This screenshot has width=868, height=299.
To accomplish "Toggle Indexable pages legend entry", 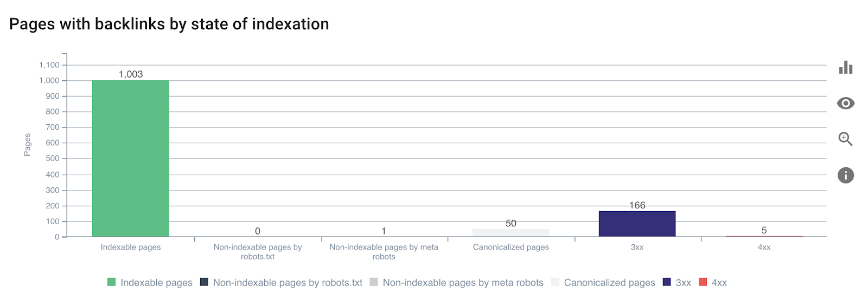I will (x=156, y=283).
